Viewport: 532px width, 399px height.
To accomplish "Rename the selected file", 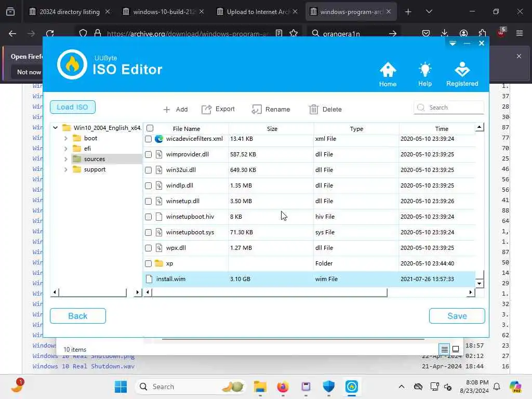I will click(271, 109).
